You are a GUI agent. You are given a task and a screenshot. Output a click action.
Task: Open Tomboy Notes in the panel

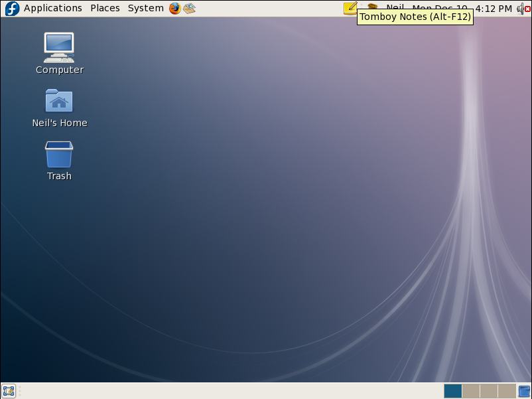click(351, 8)
